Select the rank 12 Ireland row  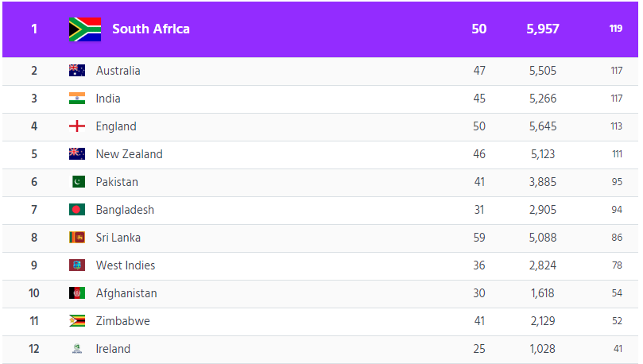[x=320, y=349]
